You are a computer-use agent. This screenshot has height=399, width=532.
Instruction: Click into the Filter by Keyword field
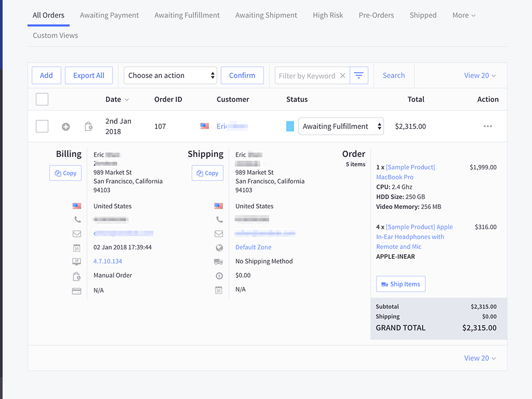coord(307,75)
